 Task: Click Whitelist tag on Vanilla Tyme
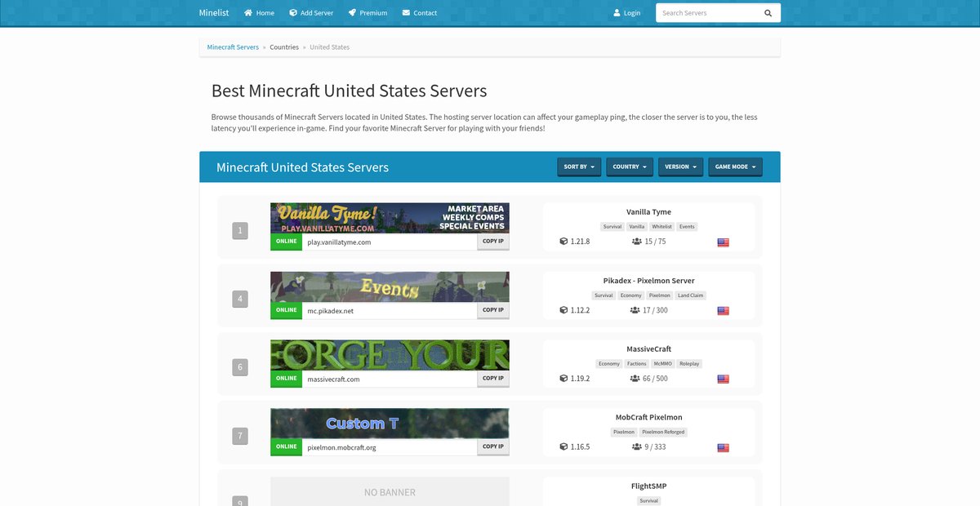point(661,227)
